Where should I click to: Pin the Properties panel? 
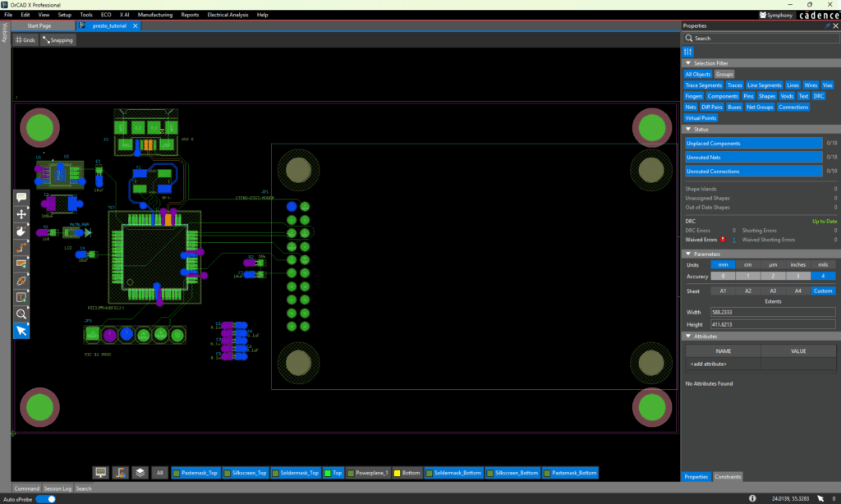(x=827, y=26)
